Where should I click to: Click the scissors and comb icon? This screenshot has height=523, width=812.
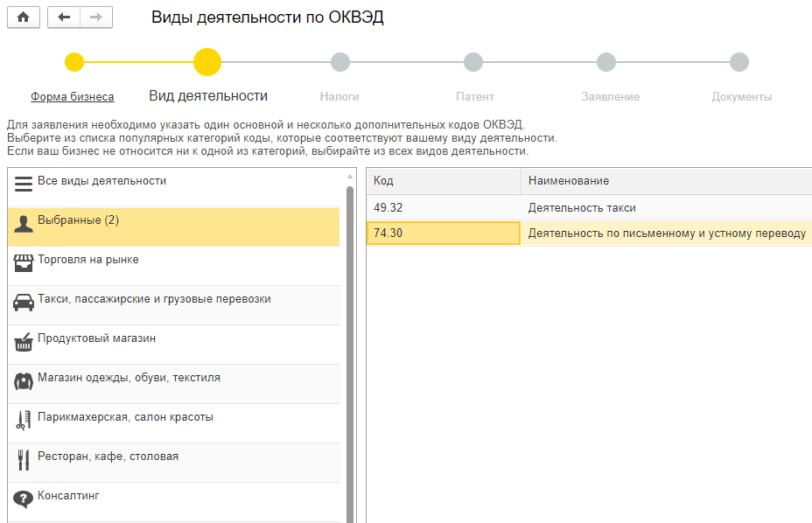pyautogui.click(x=24, y=421)
